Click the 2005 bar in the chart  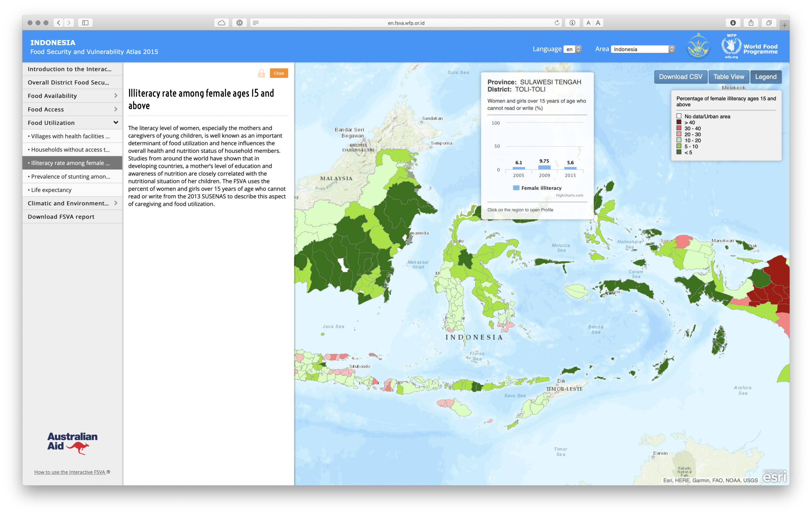coord(519,168)
